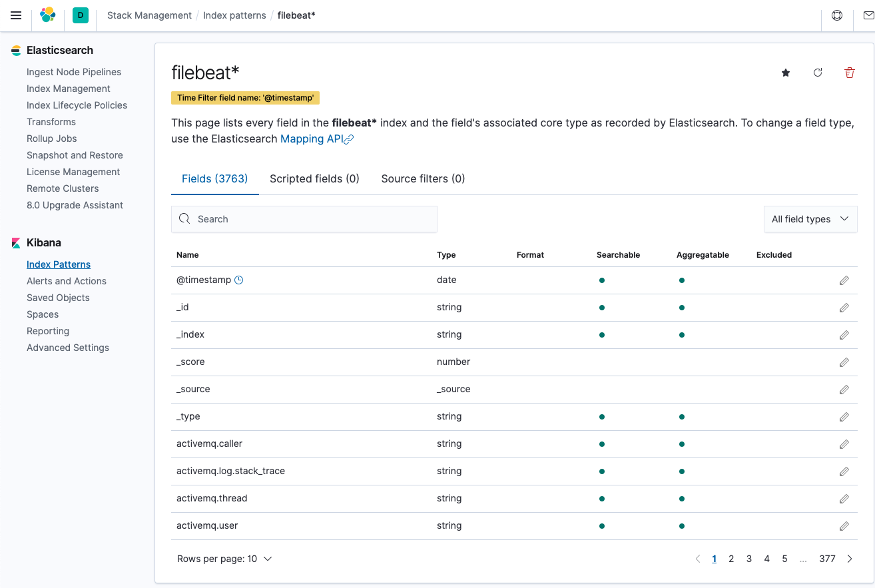Click the Kibana section logo
875x588 pixels.
coord(16,243)
